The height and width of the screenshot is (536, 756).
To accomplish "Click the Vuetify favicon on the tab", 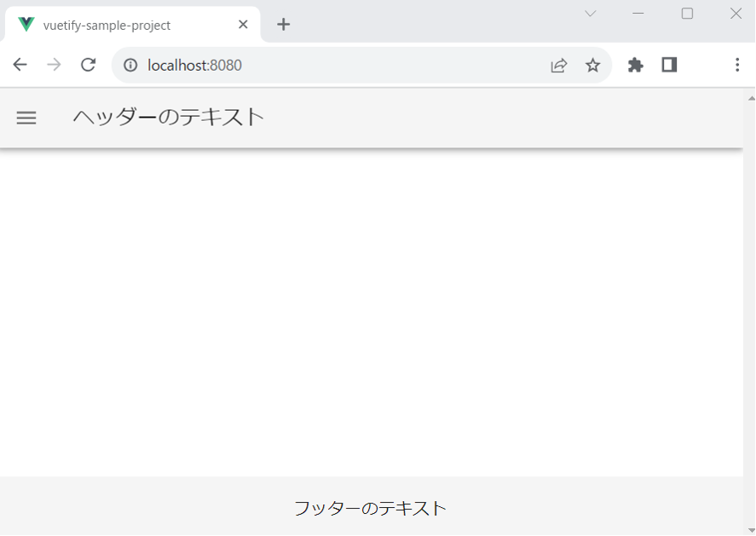I will 26,24.
